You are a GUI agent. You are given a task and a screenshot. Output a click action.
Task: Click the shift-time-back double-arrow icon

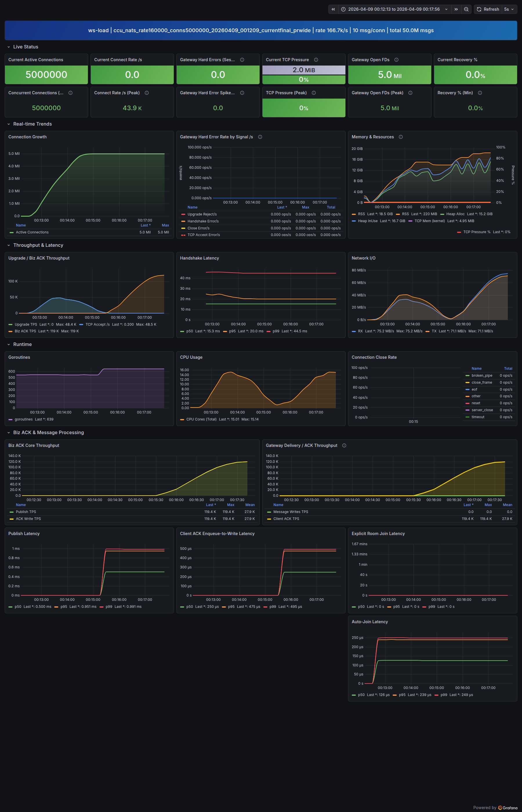(333, 9)
